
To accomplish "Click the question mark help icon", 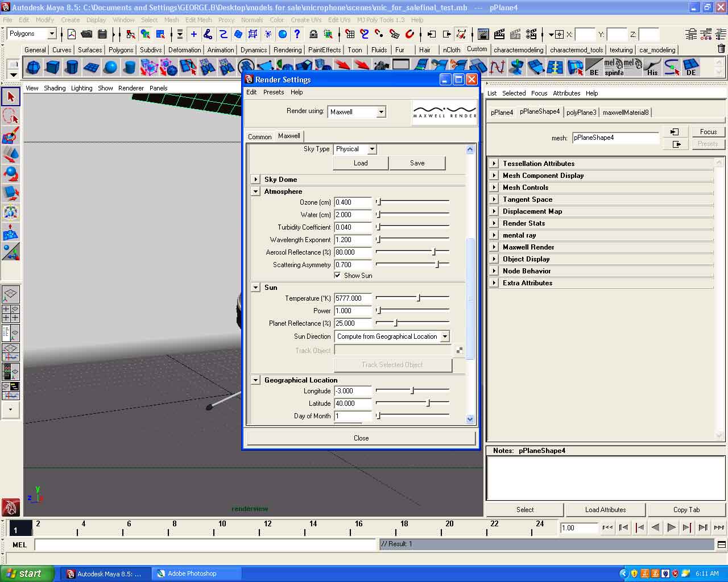I will tap(297, 34).
